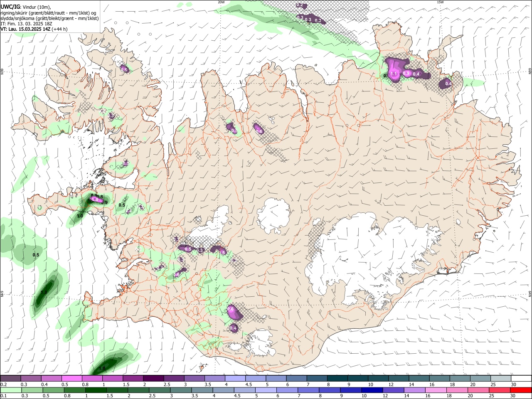Click the dusky purple 0.2 snow legend swatch

coord(10,378)
